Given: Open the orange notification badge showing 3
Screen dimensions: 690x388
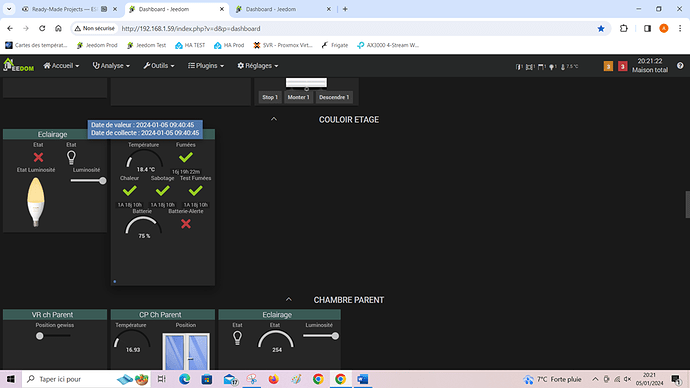Looking at the screenshot, I should pos(608,66).
